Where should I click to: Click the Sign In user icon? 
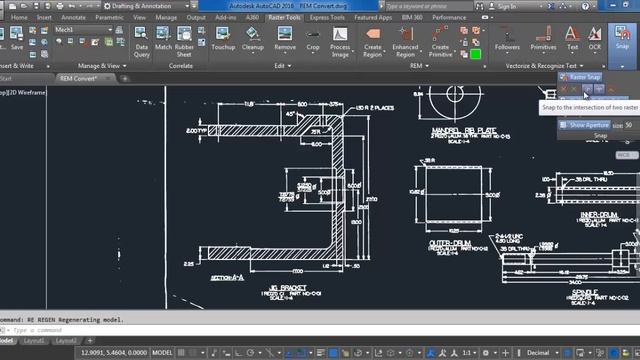coord(491,6)
